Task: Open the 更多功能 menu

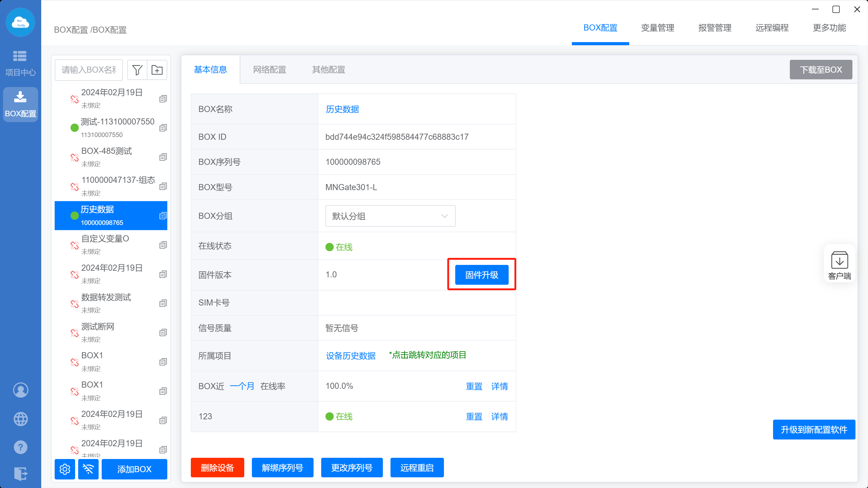Action: (x=829, y=28)
